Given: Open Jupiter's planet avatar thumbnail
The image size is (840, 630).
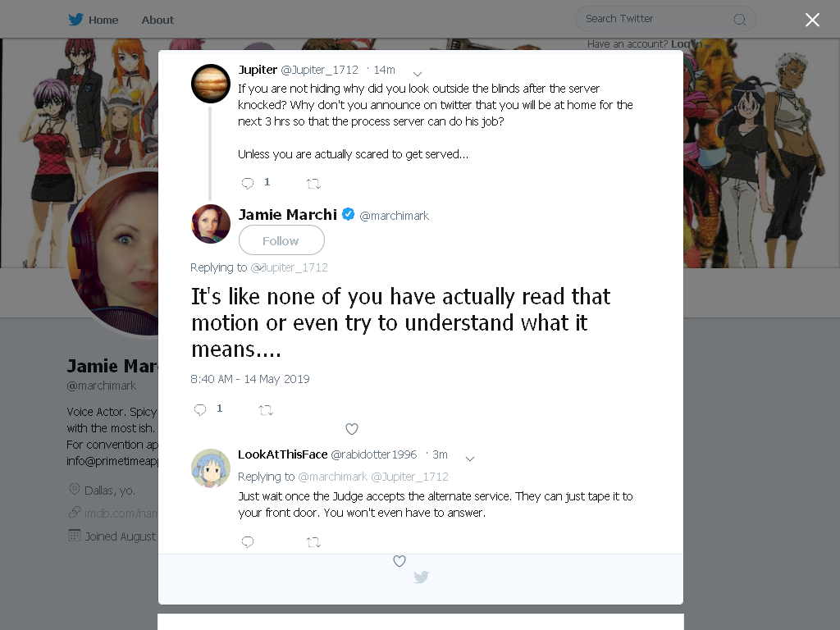Looking at the screenshot, I should (211, 84).
